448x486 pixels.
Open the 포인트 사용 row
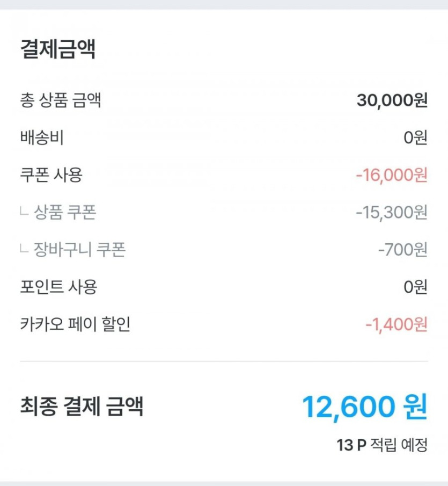(58, 287)
